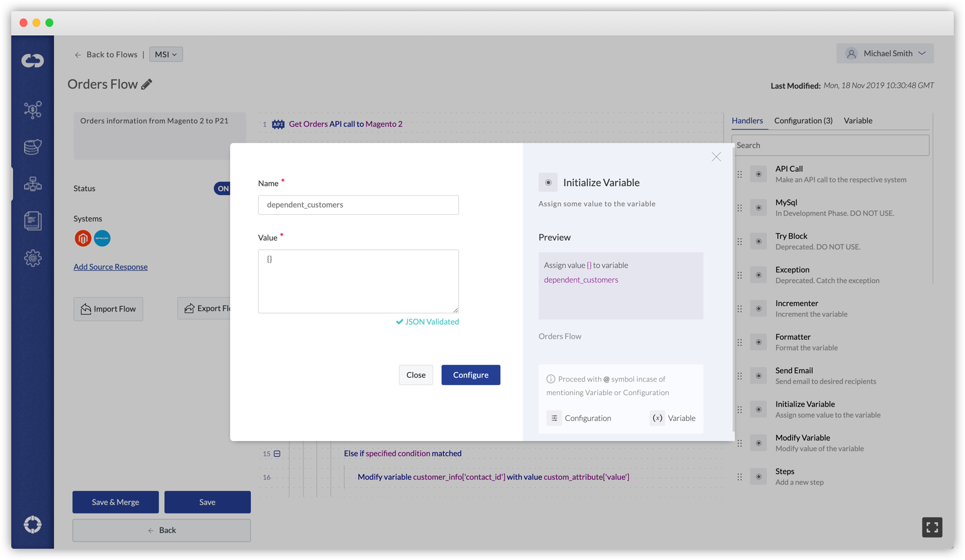
Task: Switch to the Variable tab
Action: (x=858, y=121)
